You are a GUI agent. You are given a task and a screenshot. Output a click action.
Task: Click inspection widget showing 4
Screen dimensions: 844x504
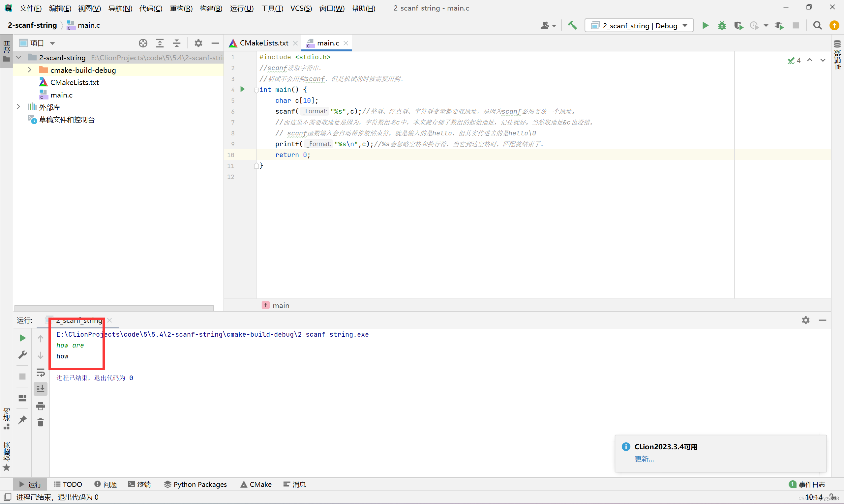(x=794, y=60)
